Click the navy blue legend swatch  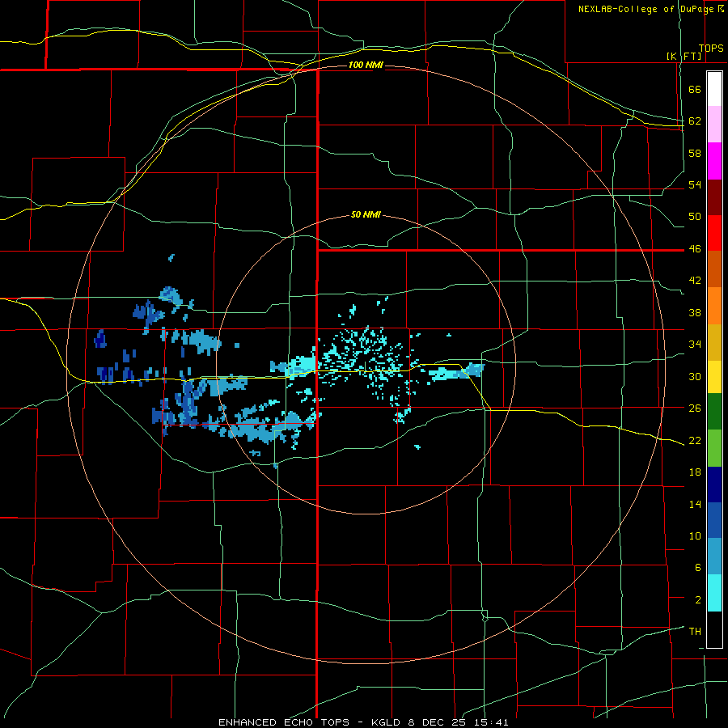tap(714, 485)
